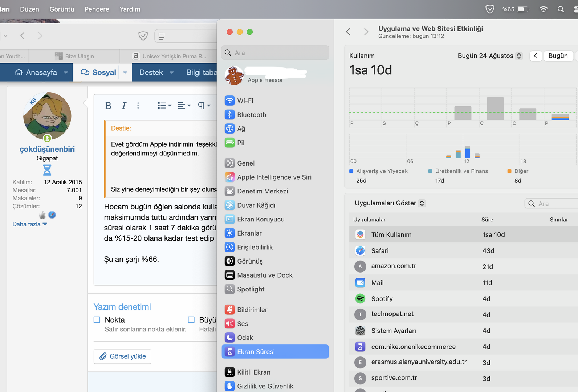578x392 pixels.
Task: Switch to Bize Ulaşın Safari tab
Action: click(x=74, y=56)
